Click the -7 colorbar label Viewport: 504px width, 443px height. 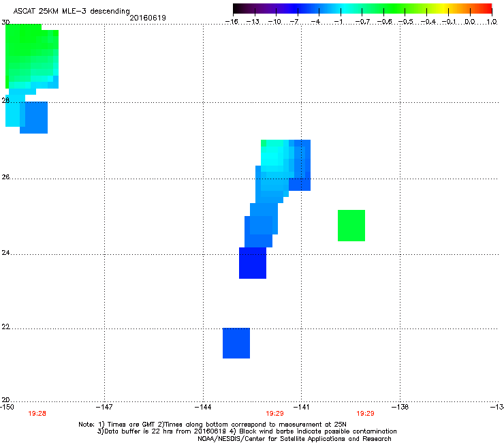(x=294, y=22)
